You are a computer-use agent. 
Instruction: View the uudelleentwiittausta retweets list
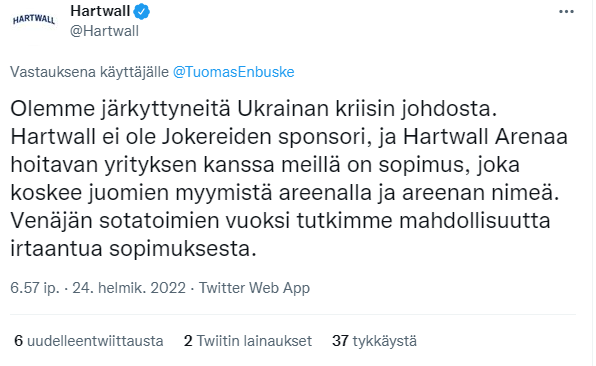[89, 341]
